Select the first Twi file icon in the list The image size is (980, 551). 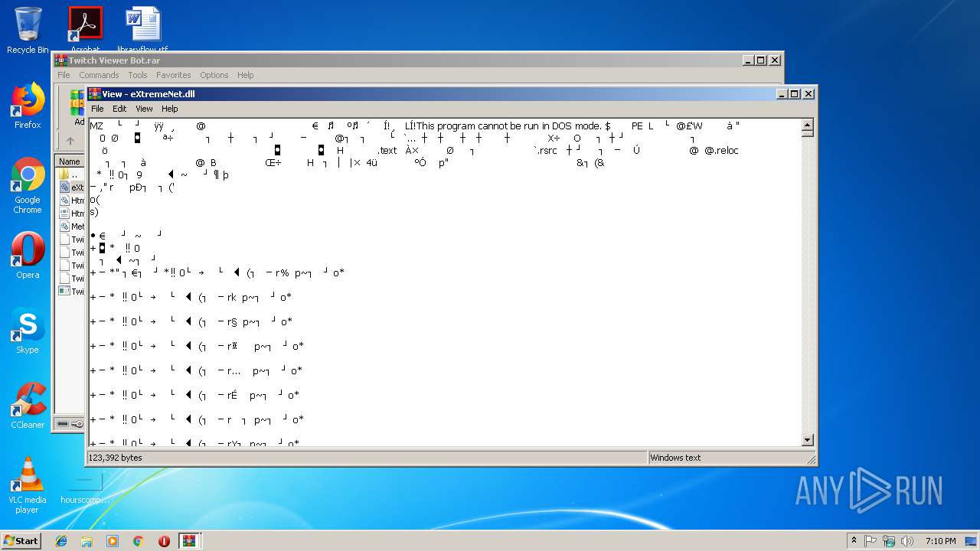click(64, 240)
